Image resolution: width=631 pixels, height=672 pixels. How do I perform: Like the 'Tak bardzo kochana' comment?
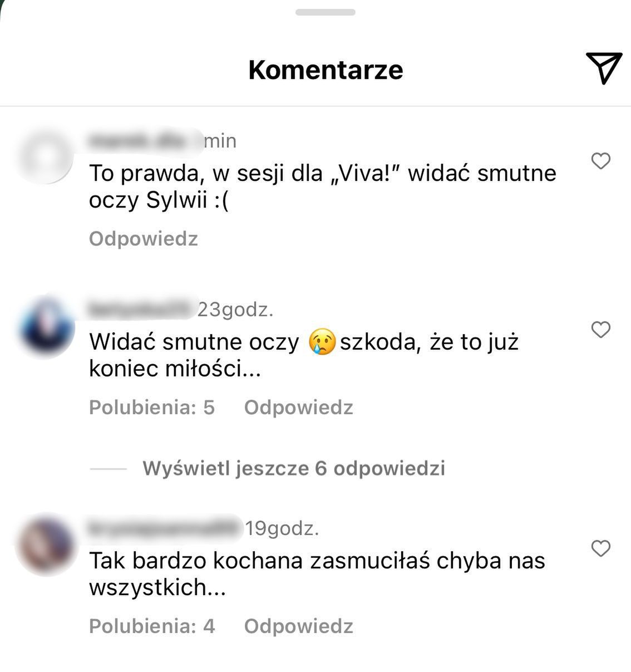click(x=601, y=548)
